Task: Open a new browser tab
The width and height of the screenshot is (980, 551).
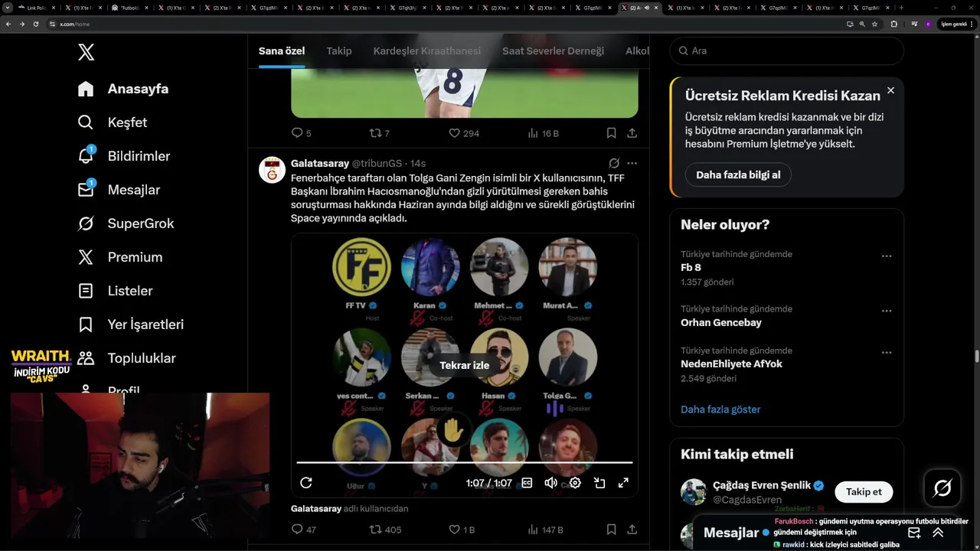Action: click(900, 8)
